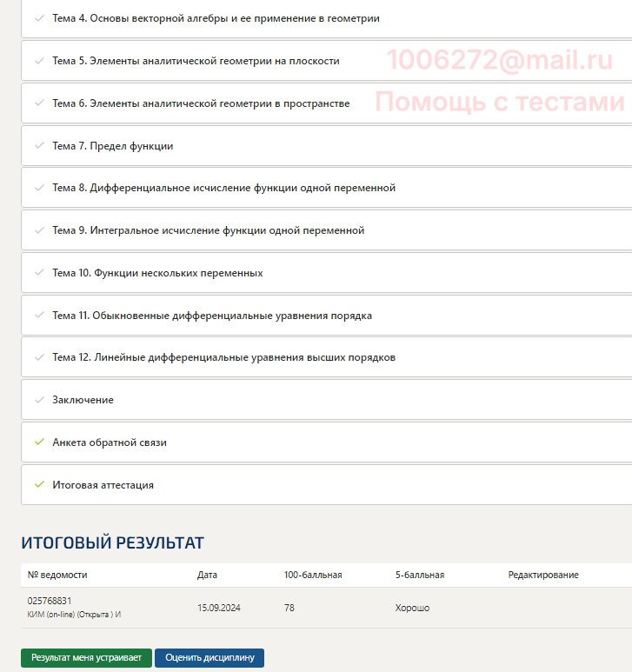The image size is (632, 672).
Task: Click the checkmark icon beside Тема 6
Action: 39,103
